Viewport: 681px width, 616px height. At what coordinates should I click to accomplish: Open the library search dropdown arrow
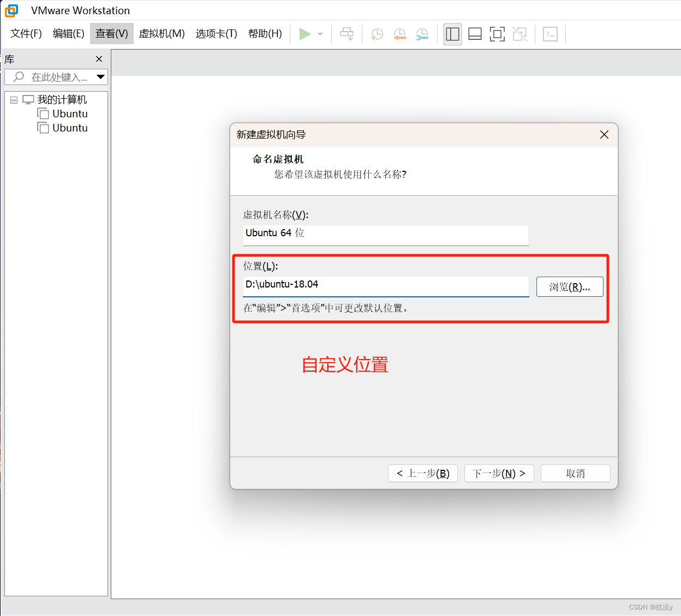coord(100,77)
